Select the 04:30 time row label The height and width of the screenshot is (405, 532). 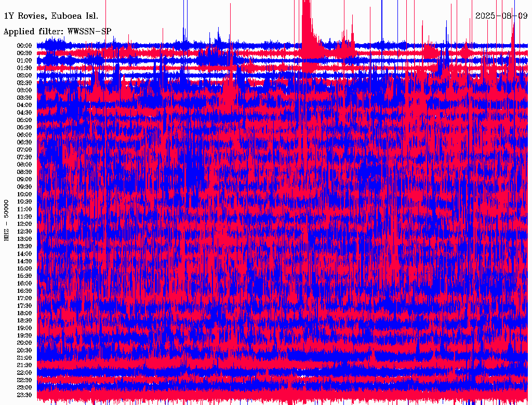tap(24, 113)
